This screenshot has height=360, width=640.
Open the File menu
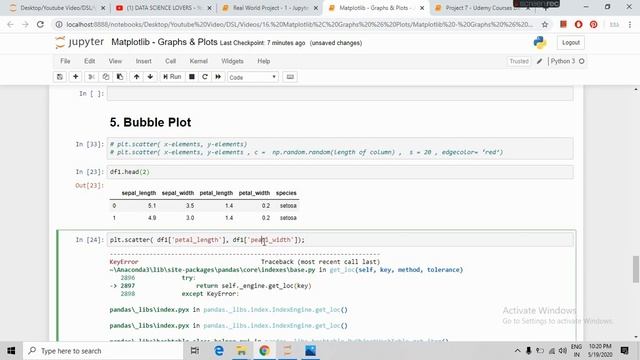pos(65,61)
